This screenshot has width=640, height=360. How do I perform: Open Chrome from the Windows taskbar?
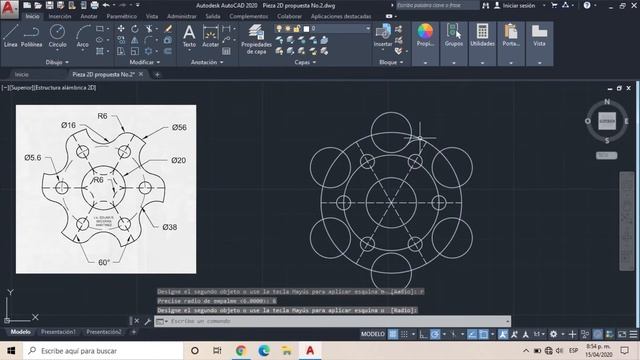click(x=241, y=351)
